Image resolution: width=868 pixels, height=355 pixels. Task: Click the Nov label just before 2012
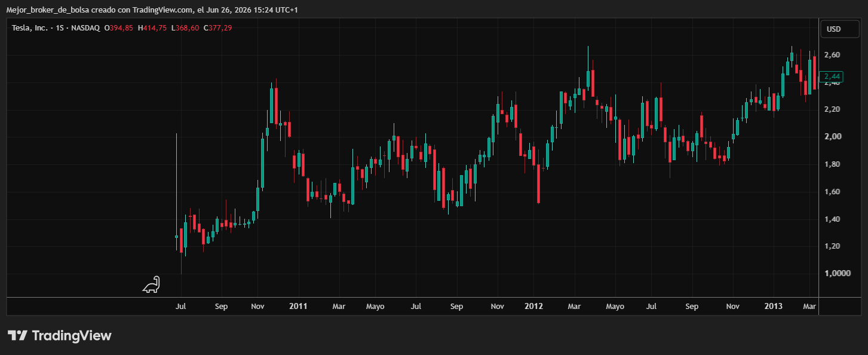(x=497, y=307)
